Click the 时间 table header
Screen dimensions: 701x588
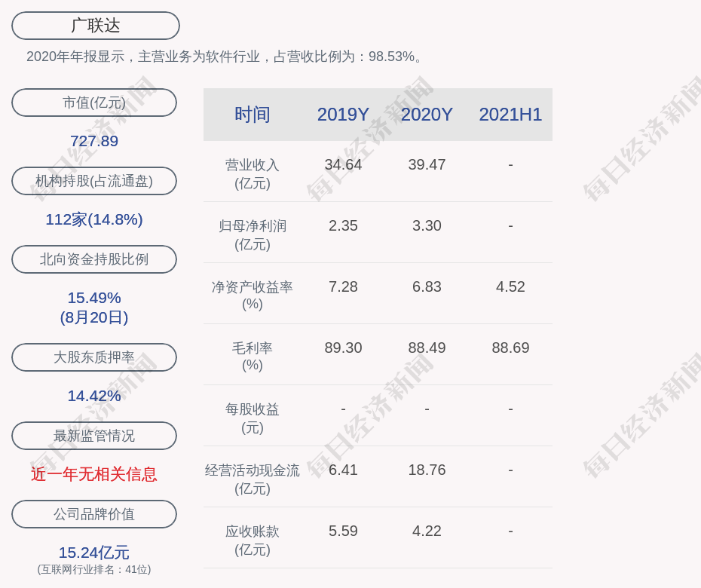click(253, 115)
